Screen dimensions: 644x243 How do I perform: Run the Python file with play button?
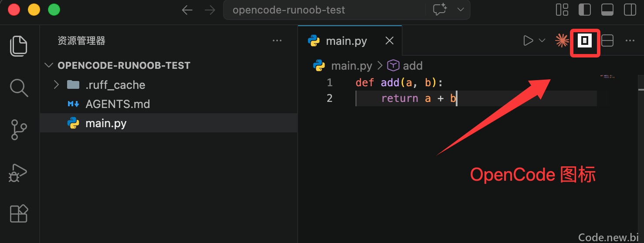[528, 41]
